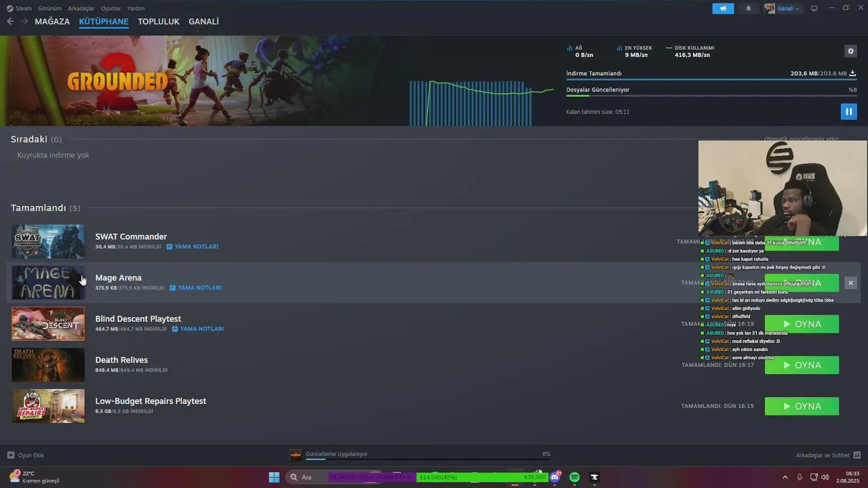
Task: Open the Oyunlar menu
Action: click(x=111, y=8)
